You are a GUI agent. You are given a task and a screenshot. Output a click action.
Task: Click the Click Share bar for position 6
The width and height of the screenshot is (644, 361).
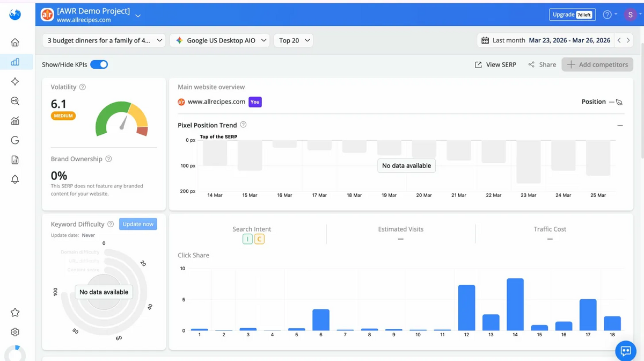[x=321, y=320]
